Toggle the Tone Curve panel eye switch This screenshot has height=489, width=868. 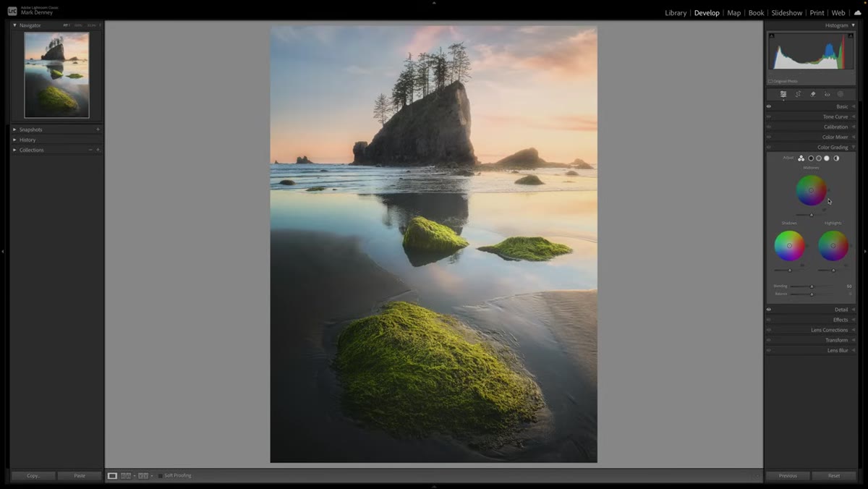click(x=769, y=116)
